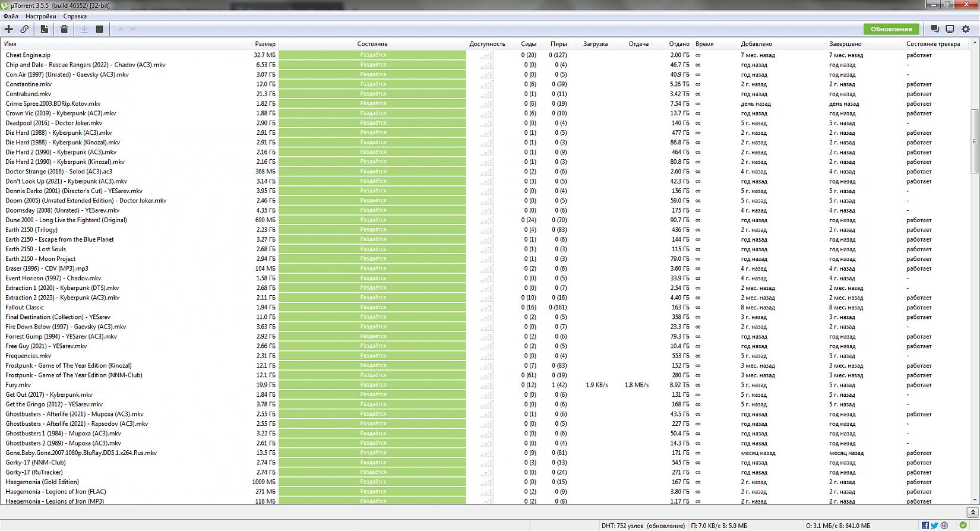
Task: Open preferences via the gear icon
Action: click(966, 29)
